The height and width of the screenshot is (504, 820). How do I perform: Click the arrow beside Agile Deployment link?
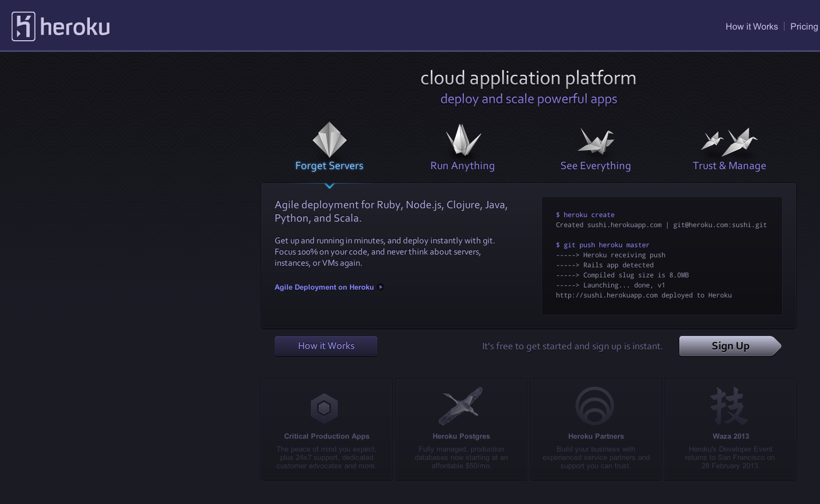point(381,287)
